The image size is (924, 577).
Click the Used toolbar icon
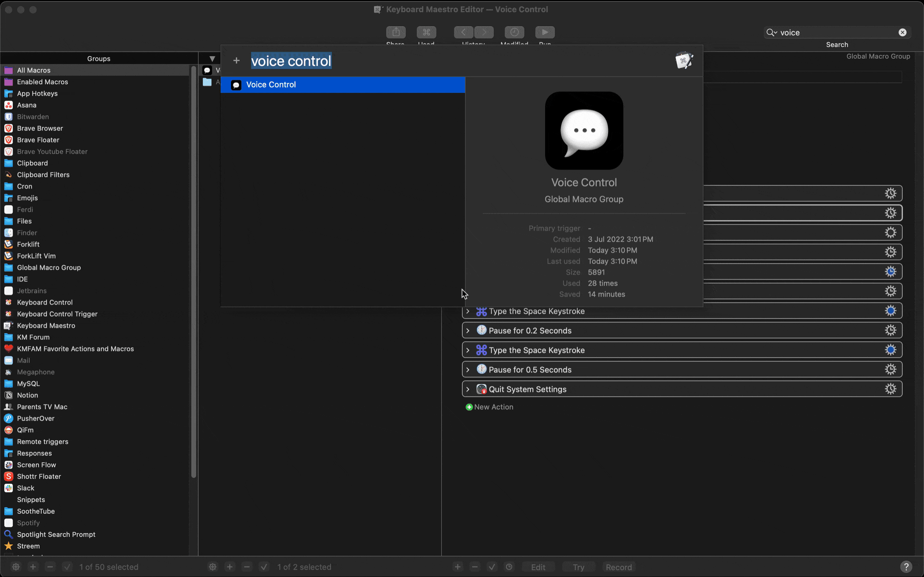tap(426, 32)
